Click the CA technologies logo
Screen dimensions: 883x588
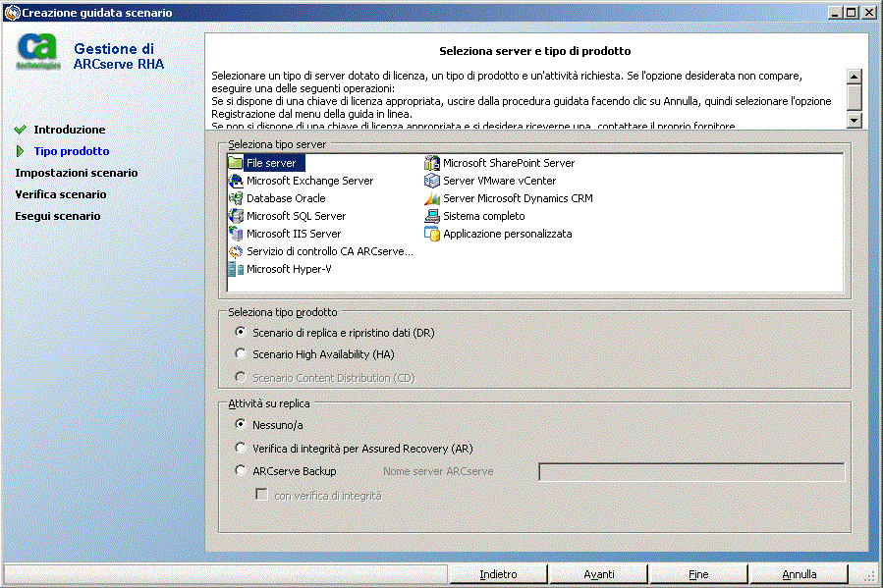pyautogui.click(x=38, y=52)
